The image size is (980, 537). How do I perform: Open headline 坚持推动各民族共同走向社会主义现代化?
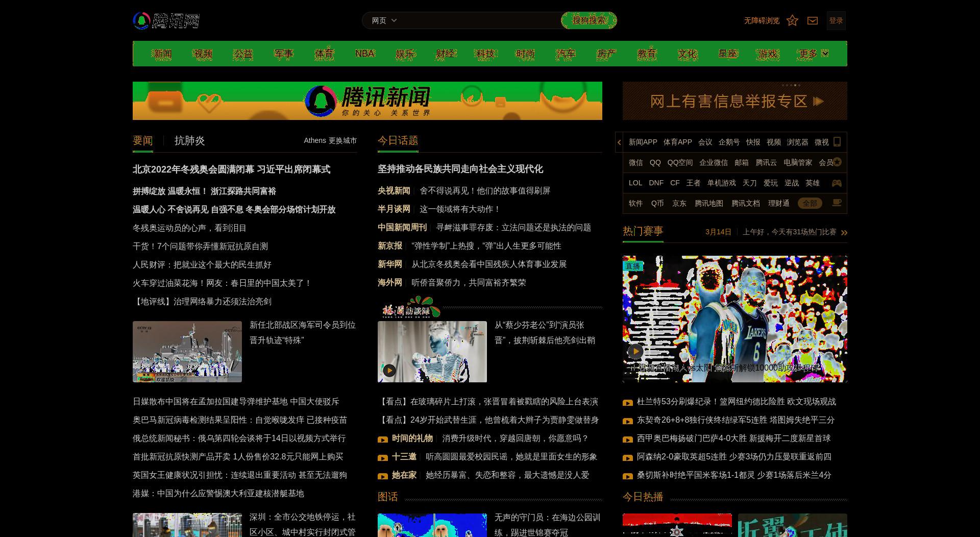coord(460,169)
